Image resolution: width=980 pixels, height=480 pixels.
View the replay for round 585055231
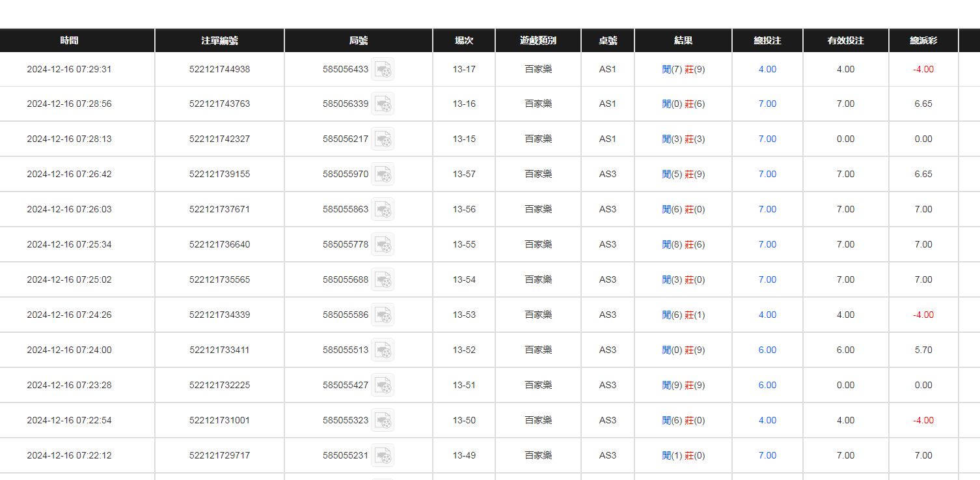click(383, 456)
